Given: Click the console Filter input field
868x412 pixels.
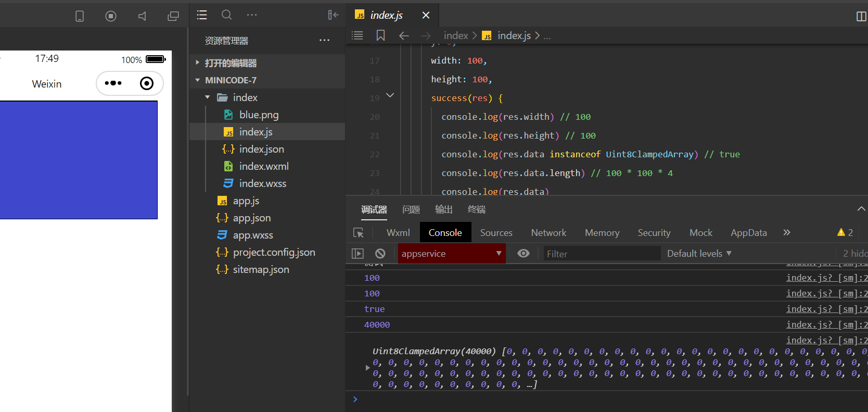Looking at the screenshot, I should pos(601,254).
